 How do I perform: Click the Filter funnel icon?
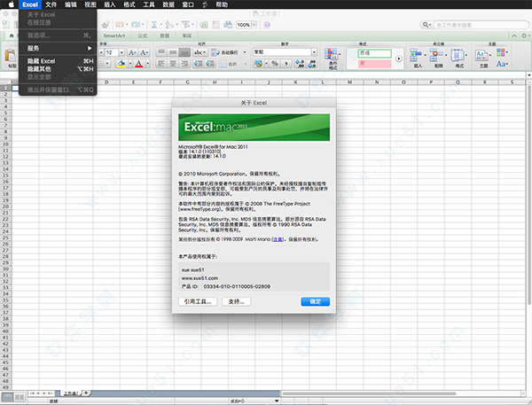[185, 25]
